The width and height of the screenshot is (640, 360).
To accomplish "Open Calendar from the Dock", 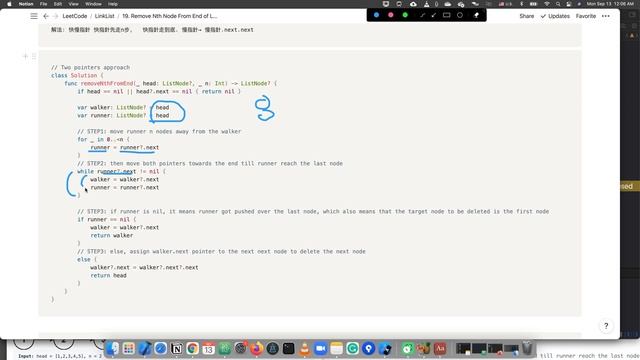I will pos(209,349).
